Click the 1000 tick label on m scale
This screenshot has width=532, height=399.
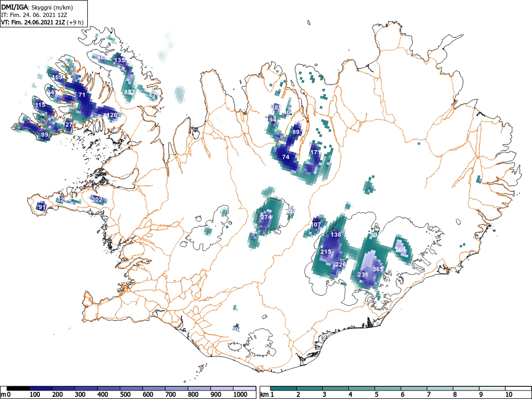(240, 395)
